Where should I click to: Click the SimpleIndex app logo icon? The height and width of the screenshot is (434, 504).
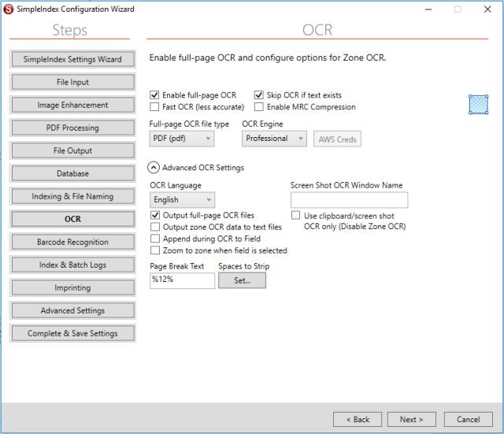pos(8,9)
